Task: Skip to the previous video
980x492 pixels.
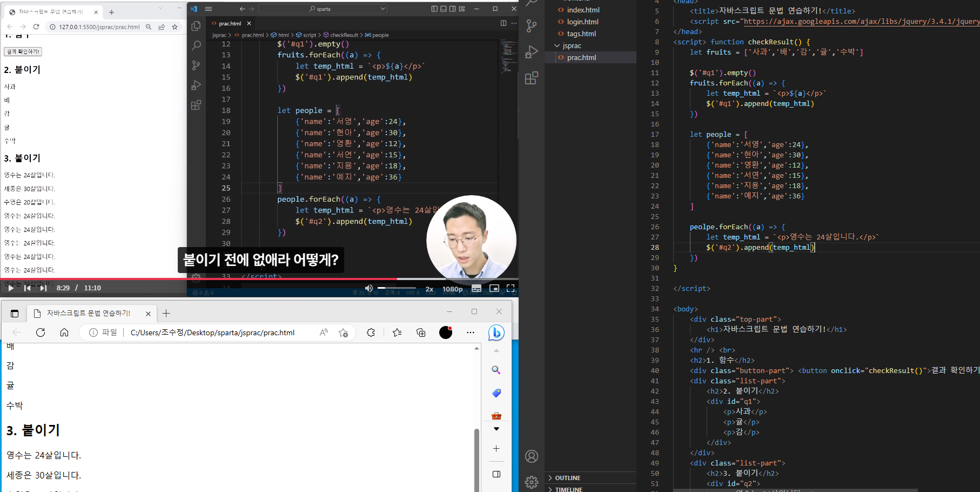Action: [x=28, y=288]
